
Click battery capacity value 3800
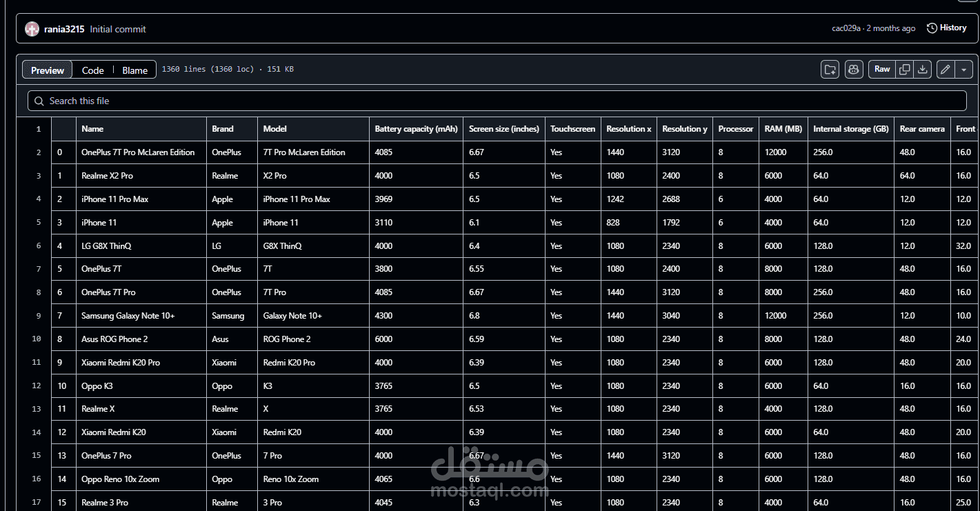(x=383, y=269)
